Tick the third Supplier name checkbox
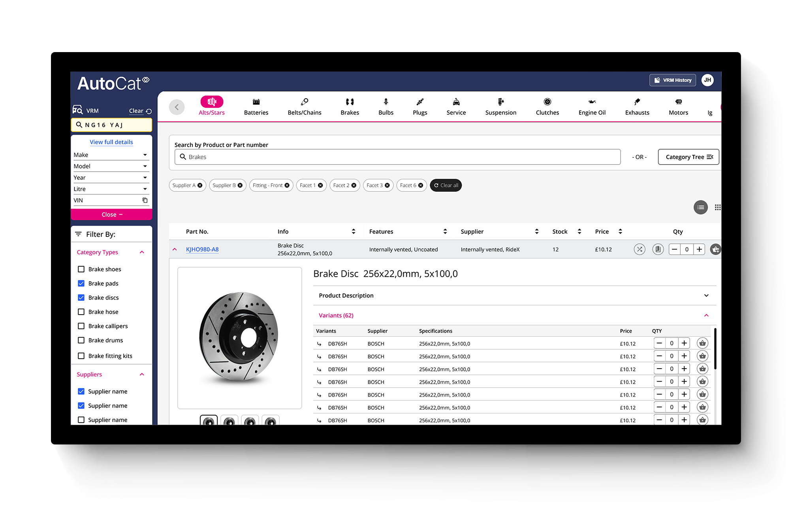790x532 pixels. pyautogui.click(x=81, y=420)
